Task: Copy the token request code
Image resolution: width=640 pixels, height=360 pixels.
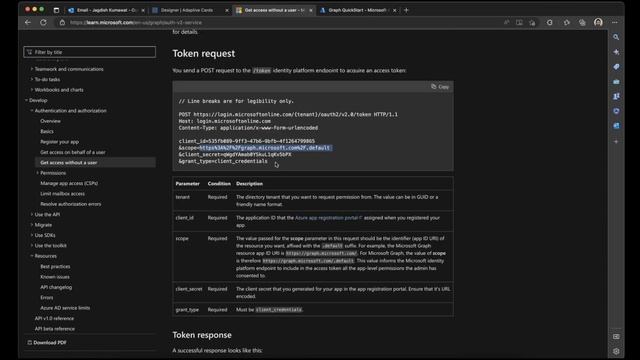Action: 440,87
